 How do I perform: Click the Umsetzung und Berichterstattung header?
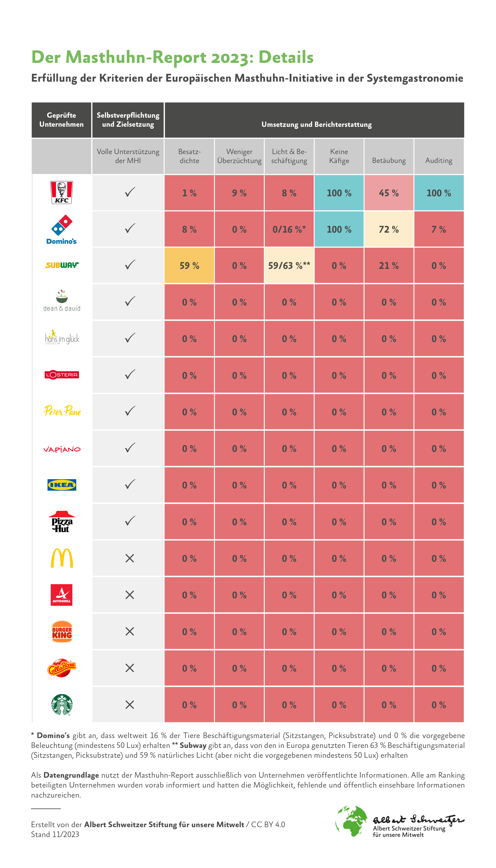pyautogui.click(x=316, y=125)
